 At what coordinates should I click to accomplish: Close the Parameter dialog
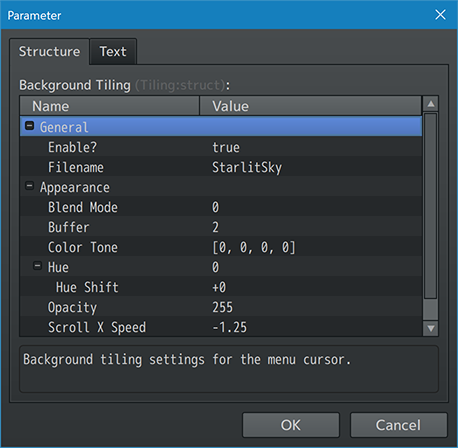tap(440, 15)
